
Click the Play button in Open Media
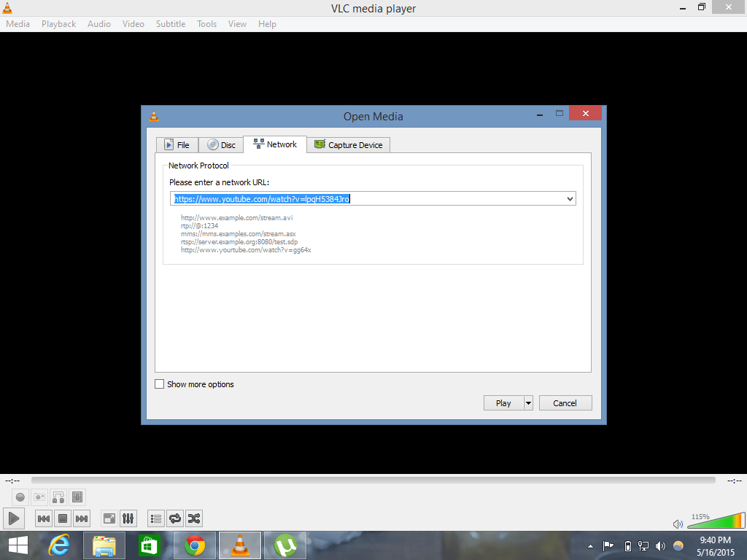(503, 402)
